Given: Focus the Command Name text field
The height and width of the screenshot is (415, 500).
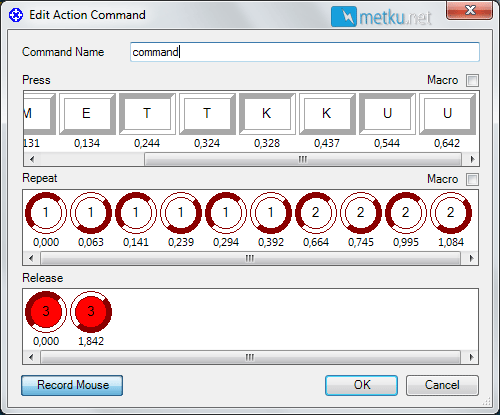Looking at the screenshot, I should click(305, 52).
